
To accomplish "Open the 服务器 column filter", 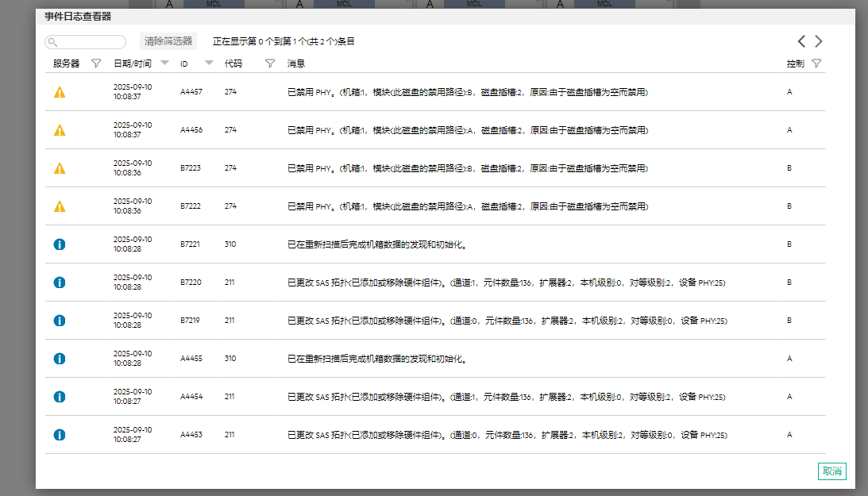I will 96,63.
